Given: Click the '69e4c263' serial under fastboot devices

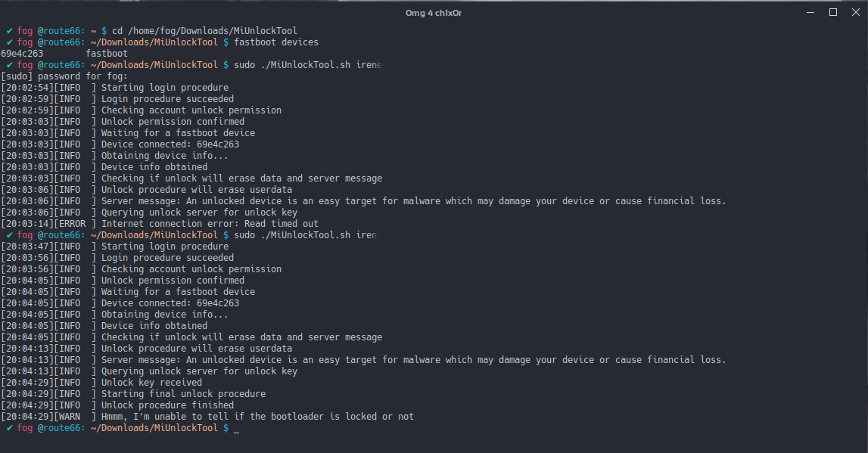Looking at the screenshot, I should [x=22, y=54].
